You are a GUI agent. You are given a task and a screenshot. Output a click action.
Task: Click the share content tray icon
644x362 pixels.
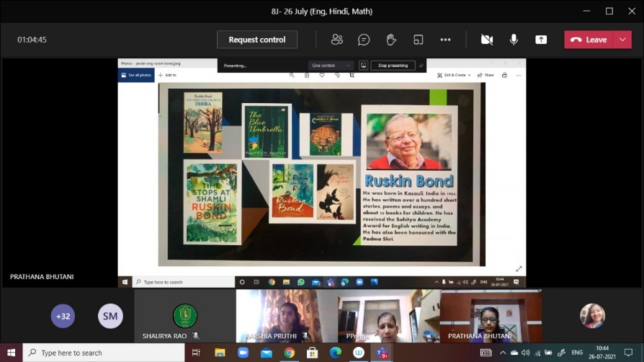pyautogui.click(x=541, y=40)
